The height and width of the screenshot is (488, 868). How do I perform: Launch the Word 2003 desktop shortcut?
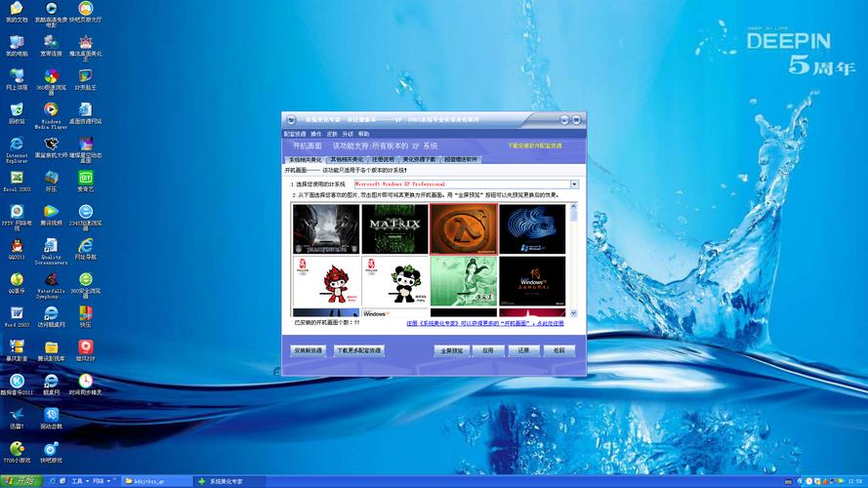(x=17, y=317)
